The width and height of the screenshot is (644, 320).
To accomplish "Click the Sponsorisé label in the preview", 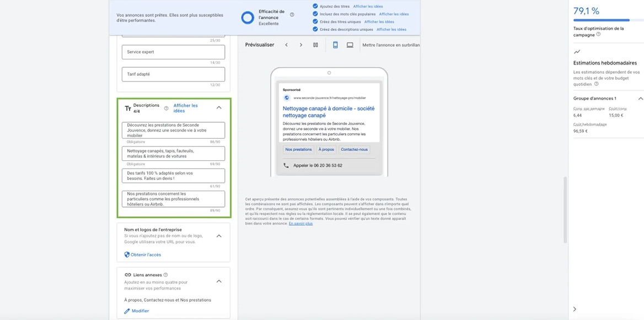I will (x=291, y=89).
